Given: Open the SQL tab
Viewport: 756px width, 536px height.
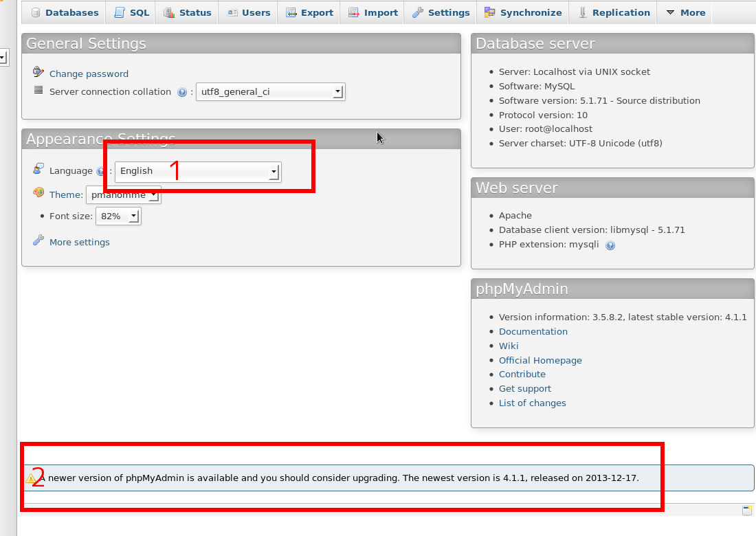Looking at the screenshot, I should click(x=131, y=12).
